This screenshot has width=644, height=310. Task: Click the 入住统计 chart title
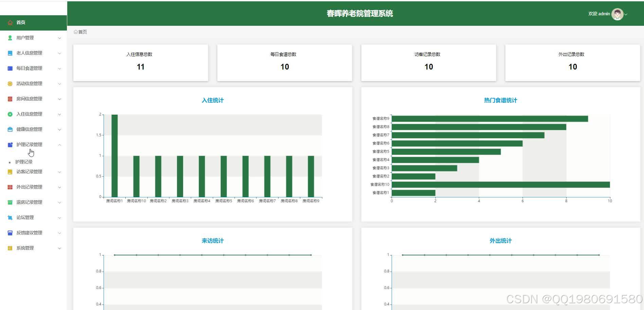pos(213,100)
